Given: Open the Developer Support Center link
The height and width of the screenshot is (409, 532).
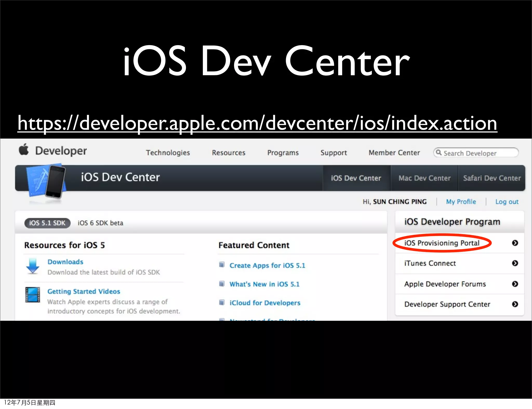Looking at the screenshot, I should (447, 304).
